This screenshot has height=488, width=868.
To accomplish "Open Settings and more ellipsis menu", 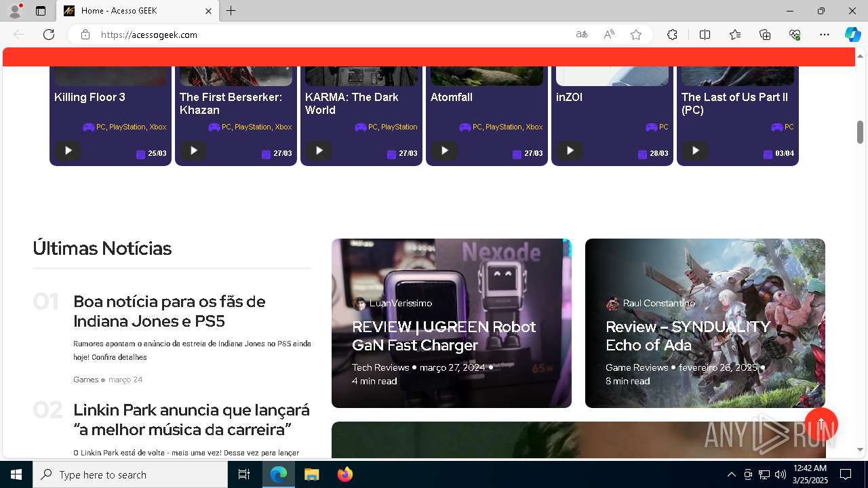I will click(825, 35).
